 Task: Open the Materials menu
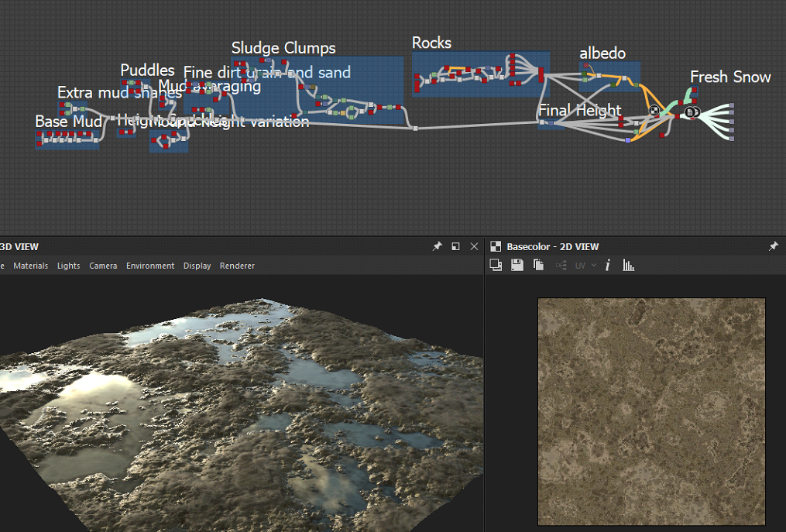30,266
